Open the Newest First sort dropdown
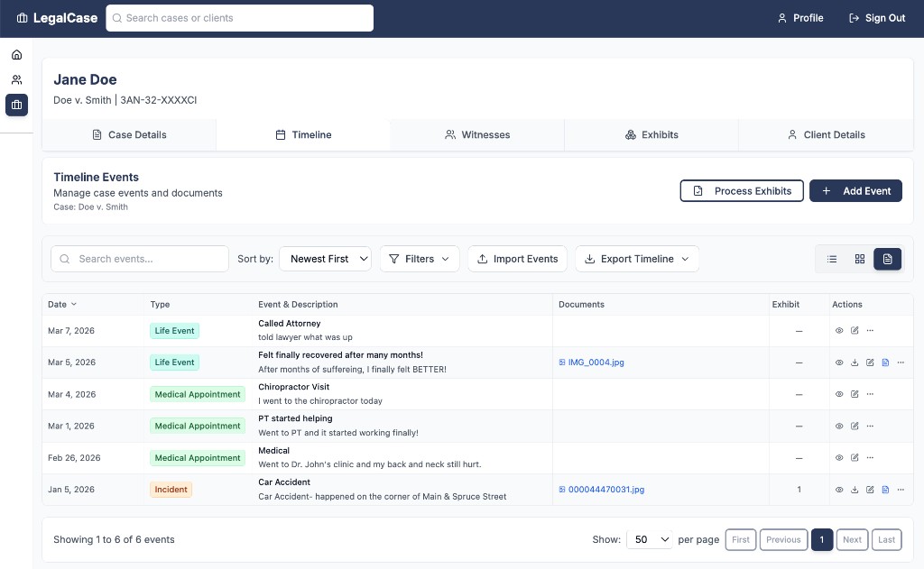 [x=325, y=259]
